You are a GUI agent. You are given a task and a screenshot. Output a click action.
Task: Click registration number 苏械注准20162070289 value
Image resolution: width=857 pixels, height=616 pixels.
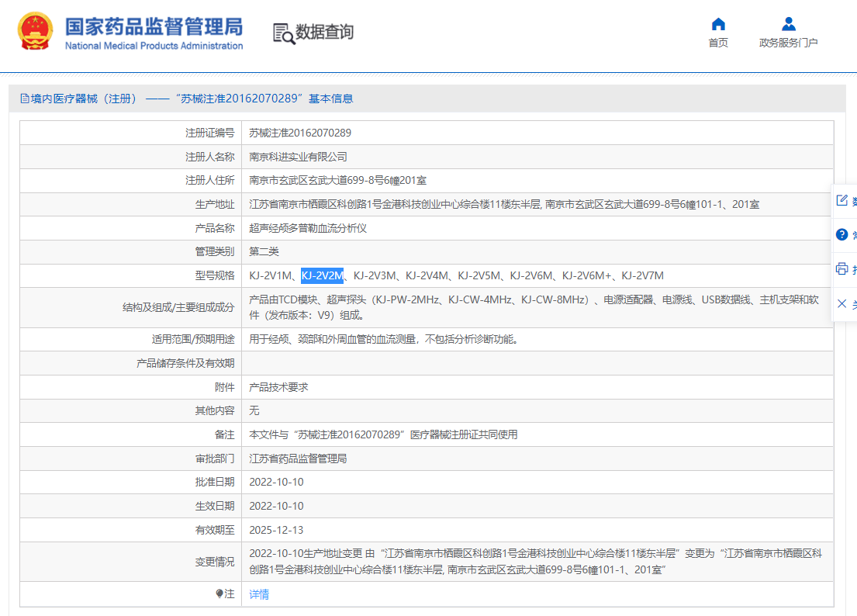click(300, 133)
